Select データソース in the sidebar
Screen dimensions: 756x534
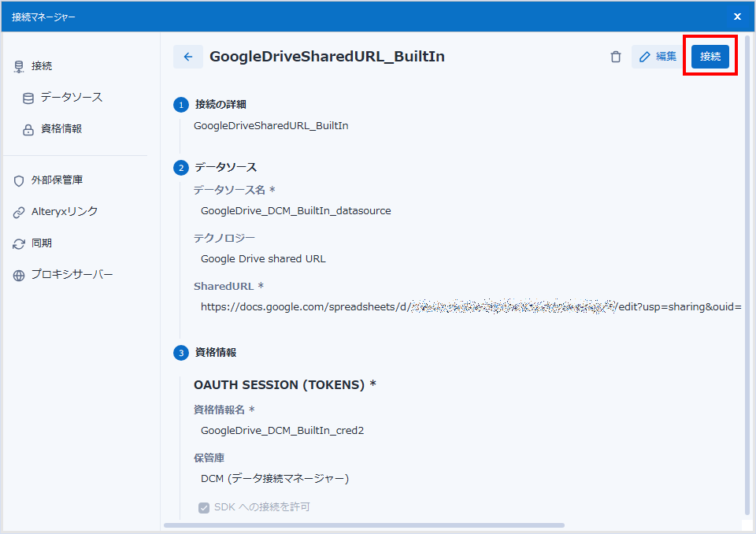click(72, 98)
